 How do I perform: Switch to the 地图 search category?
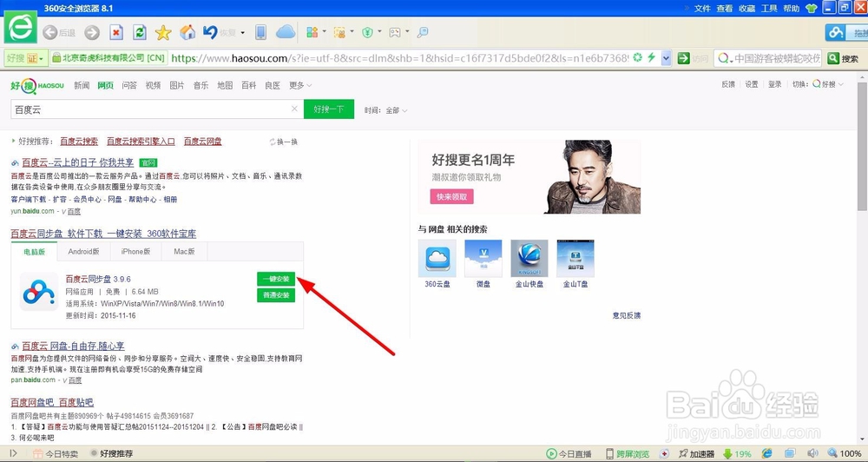(225, 85)
